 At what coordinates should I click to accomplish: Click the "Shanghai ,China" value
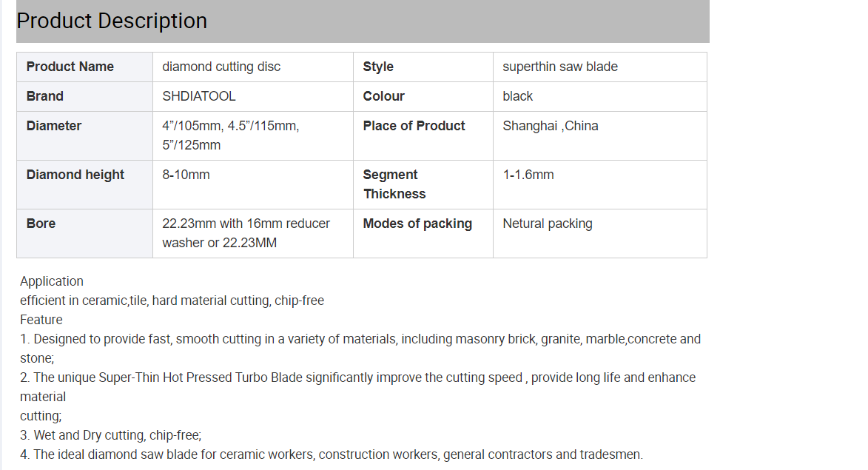(551, 127)
